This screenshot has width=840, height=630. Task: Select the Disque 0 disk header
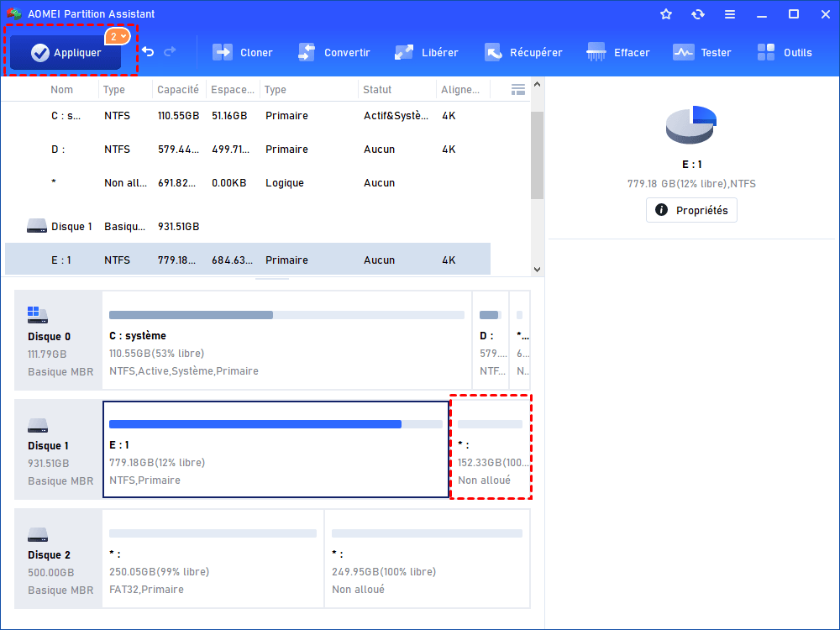[x=59, y=340]
